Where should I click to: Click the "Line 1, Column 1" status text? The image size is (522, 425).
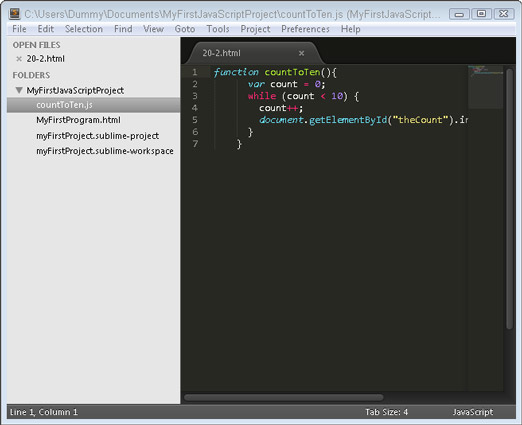click(44, 412)
